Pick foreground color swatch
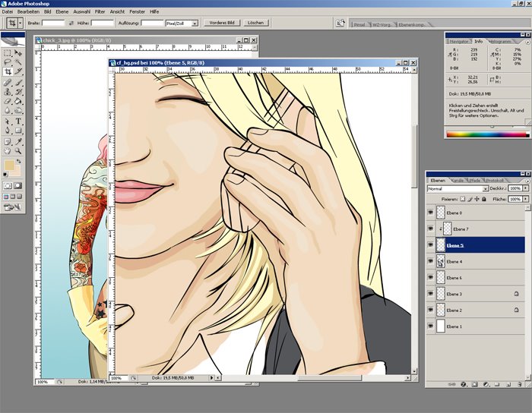532x413 pixels. coord(9,166)
